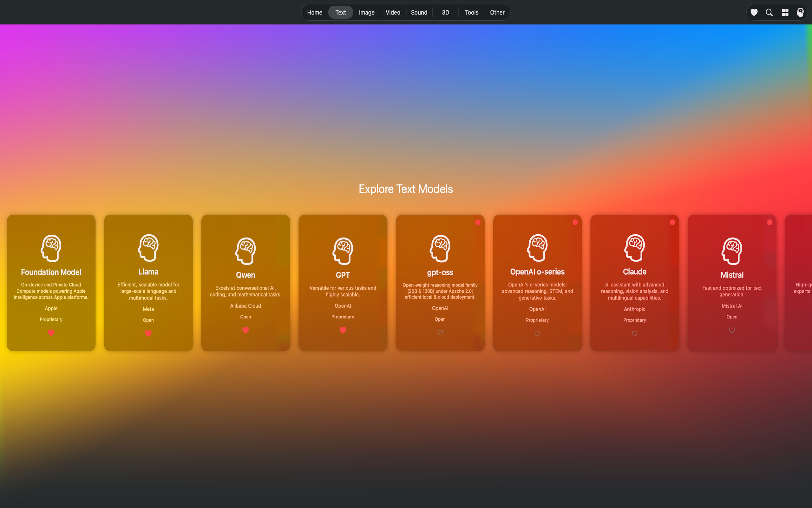Click the red dot on Mistral card
The width and height of the screenshot is (812, 508).
770,222
